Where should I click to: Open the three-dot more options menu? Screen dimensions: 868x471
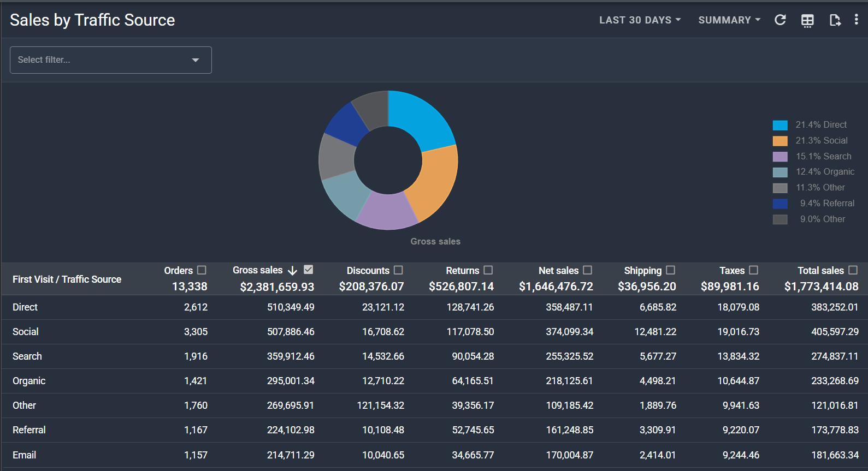(856, 20)
